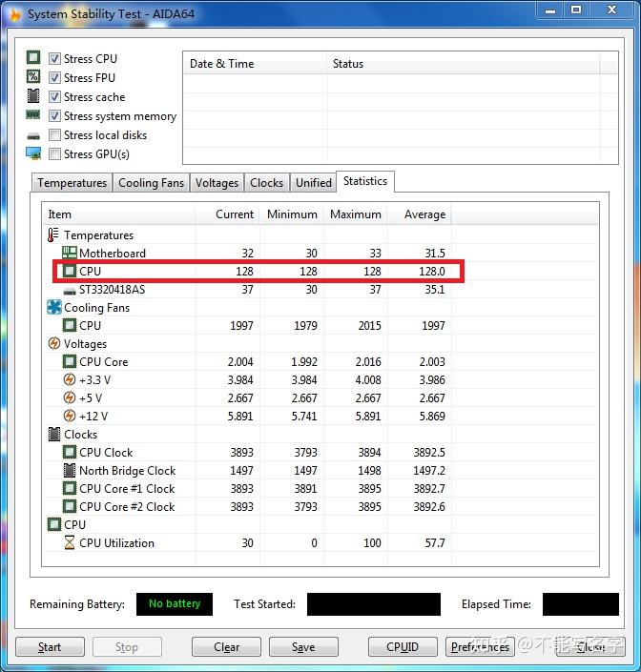Click the Temperatures thermometer icon in list
This screenshot has width=641, height=672.
coord(53,234)
